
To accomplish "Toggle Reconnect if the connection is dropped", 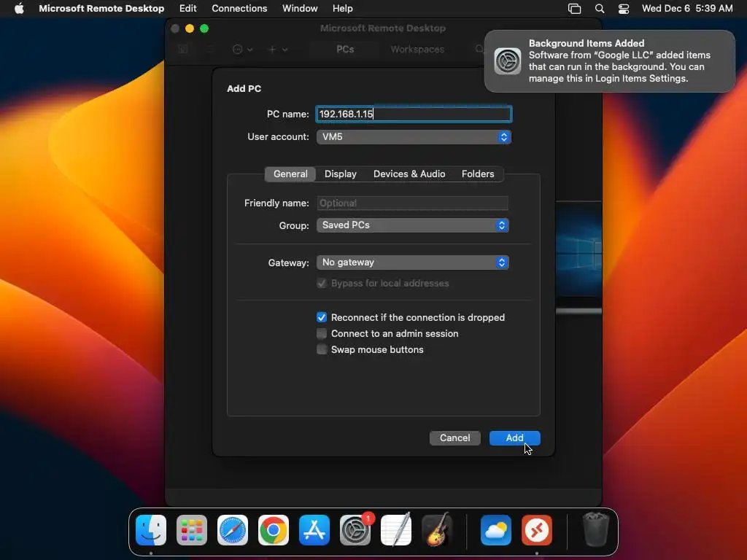I will pos(322,318).
